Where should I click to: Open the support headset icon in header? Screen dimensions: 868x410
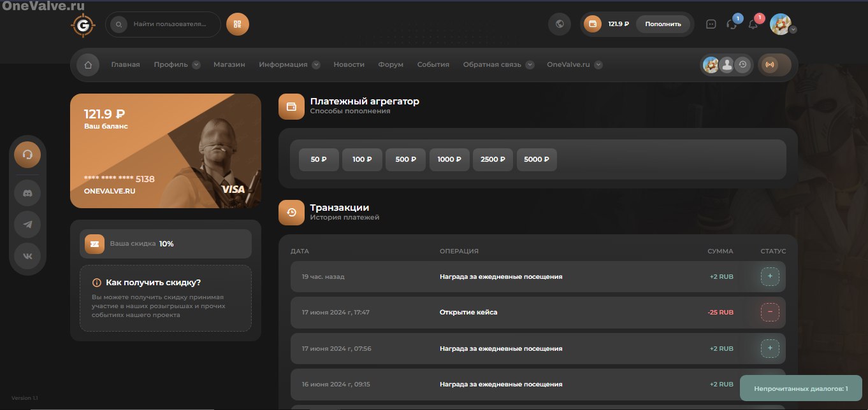[732, 24]
